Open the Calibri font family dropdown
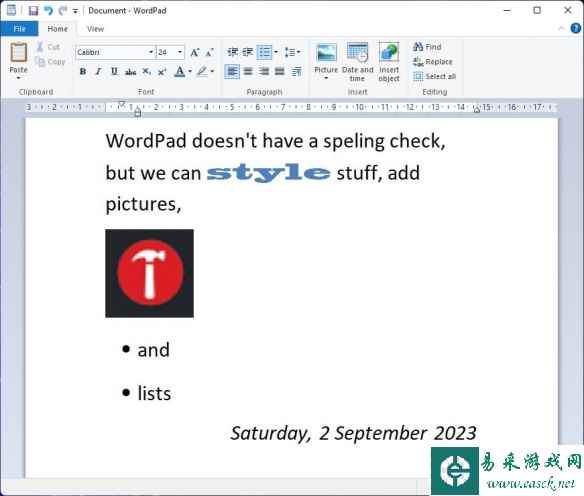This screenshot has width=584, height=496. (151, 52)
